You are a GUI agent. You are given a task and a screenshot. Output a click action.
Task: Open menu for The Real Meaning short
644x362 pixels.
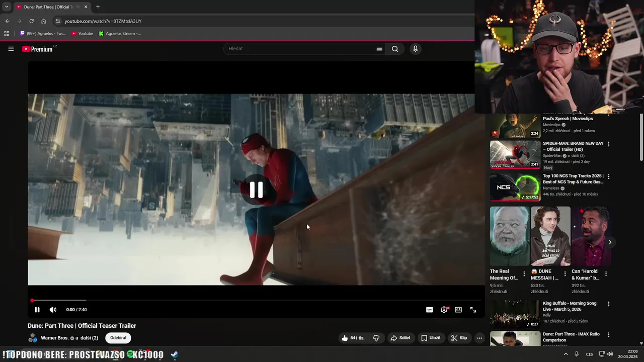(x=524, y=274)
